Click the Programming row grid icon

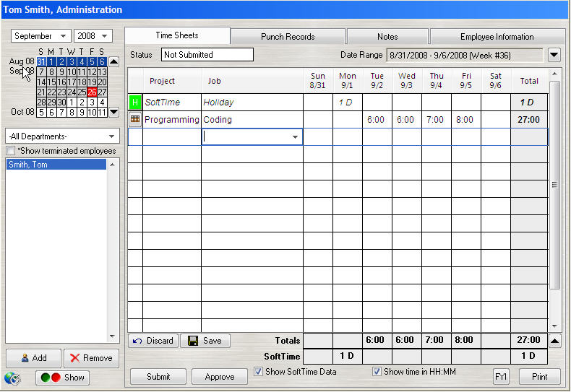pyautogui.click(x=135, y=120)
